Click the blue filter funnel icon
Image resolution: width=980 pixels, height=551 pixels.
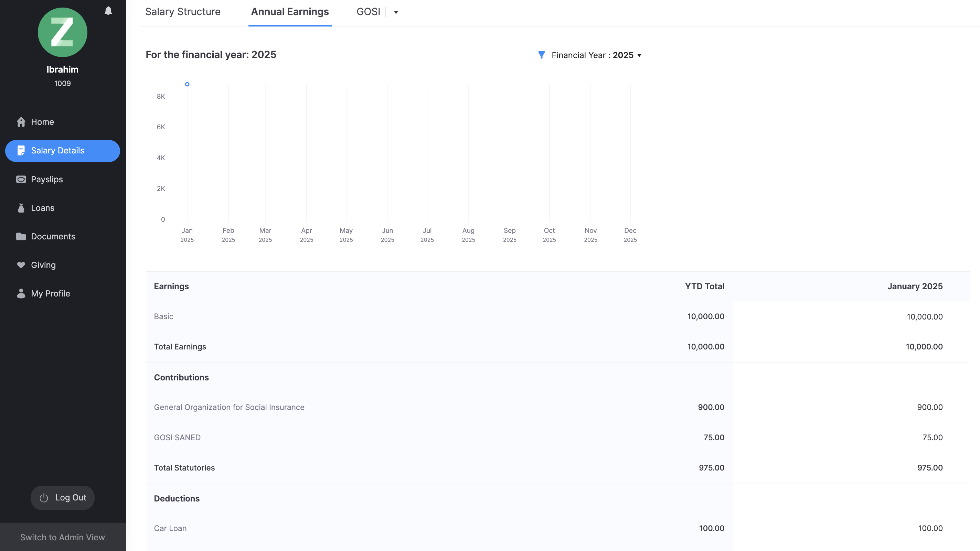(541, 55)
